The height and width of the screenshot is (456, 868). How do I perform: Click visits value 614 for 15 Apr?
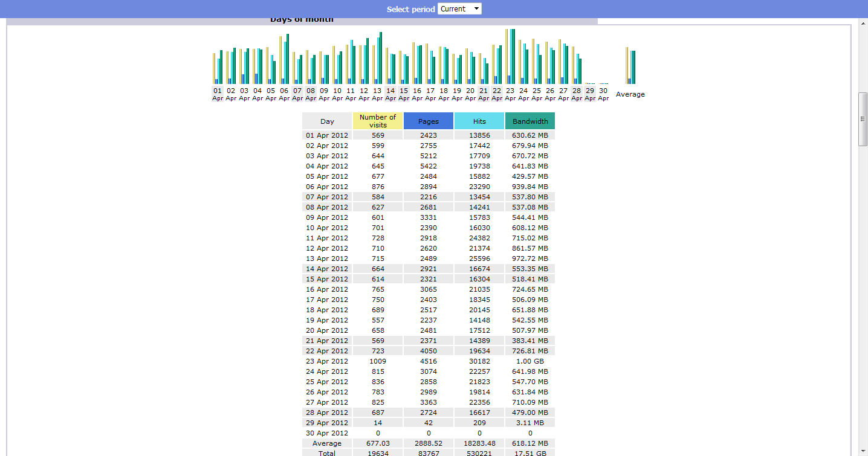point(378,279)
